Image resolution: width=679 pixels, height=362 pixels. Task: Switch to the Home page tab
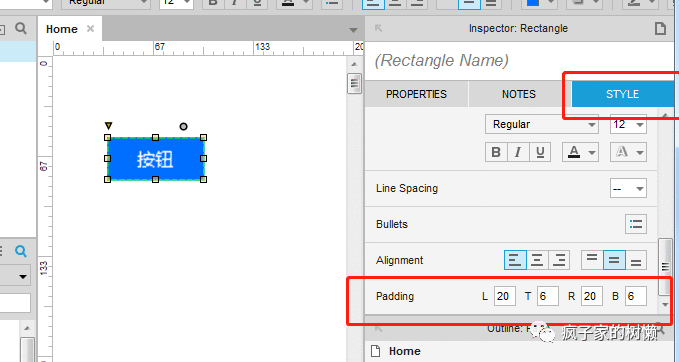[x=61, y=29]
